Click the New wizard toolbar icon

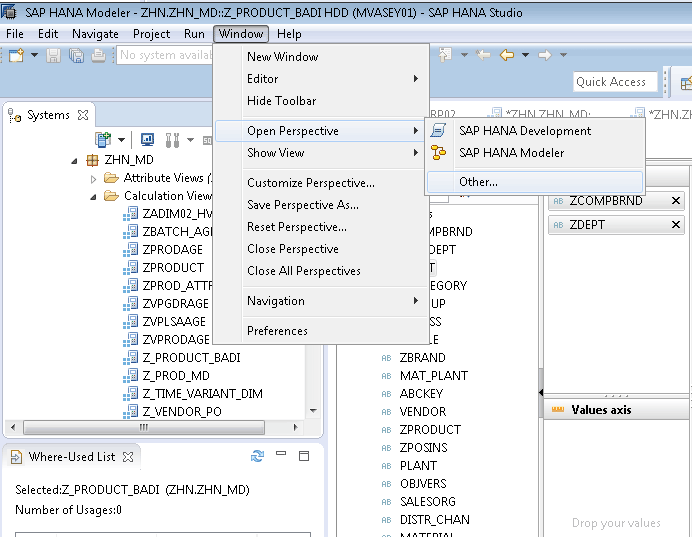pos(15,56)
